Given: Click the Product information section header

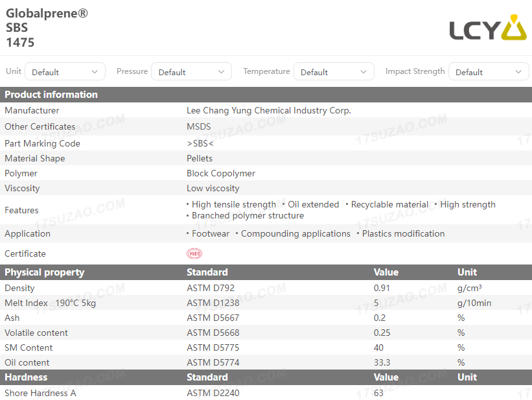Looking at the screenshot, I should tap(51, 95).
